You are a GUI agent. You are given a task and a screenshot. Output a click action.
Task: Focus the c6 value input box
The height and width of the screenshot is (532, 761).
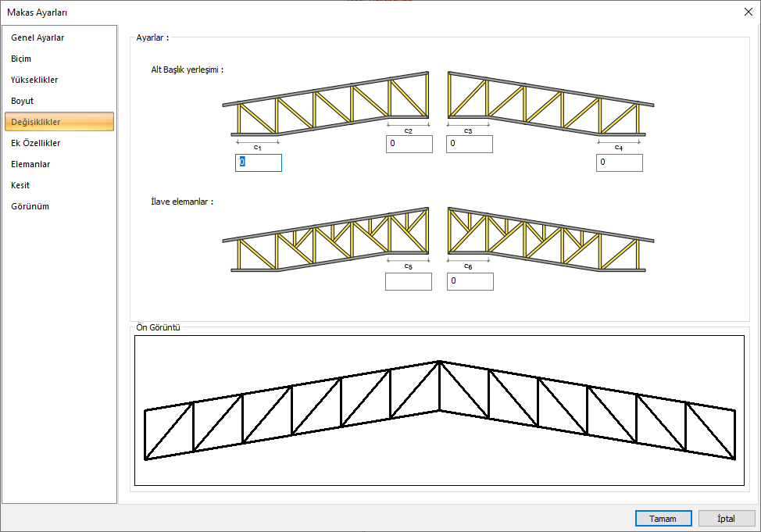point(470,281)
